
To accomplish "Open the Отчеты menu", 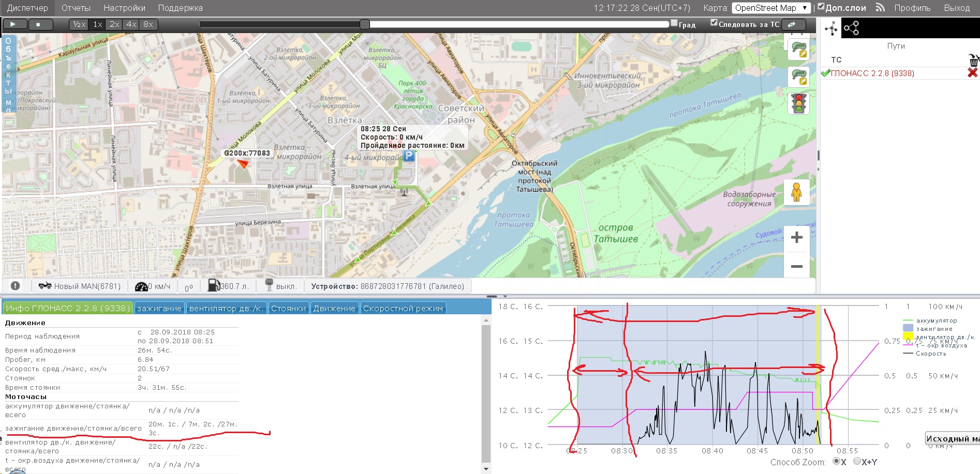I will tap(76, 8).
